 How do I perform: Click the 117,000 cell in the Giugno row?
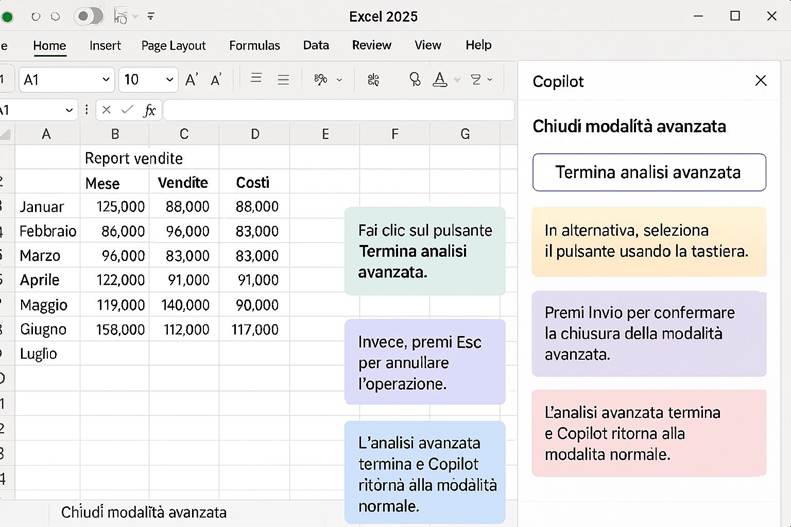click(x=254, y=330)
